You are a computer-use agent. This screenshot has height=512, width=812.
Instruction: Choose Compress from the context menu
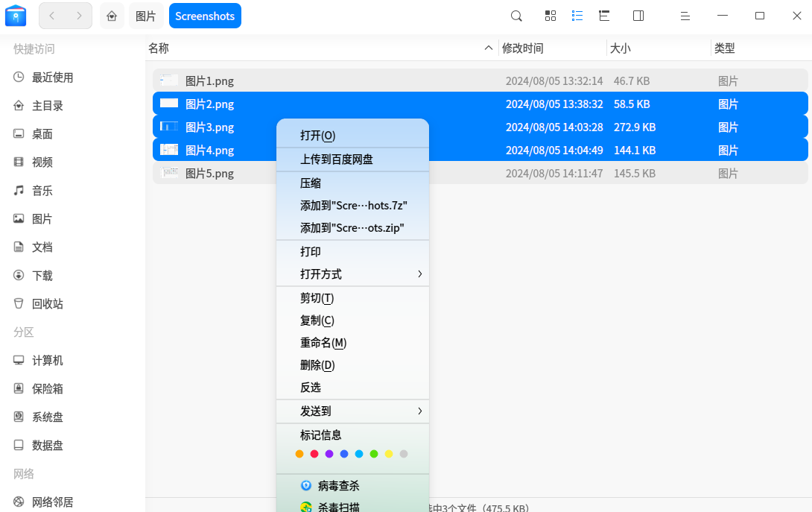pyautogui.click(x=311, y=183)
